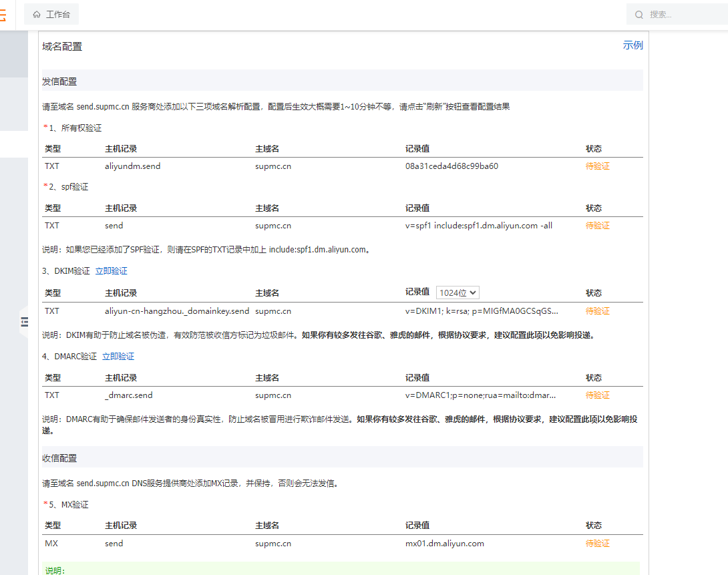
Task: Click the MX type cell
Action: [51, 544]
